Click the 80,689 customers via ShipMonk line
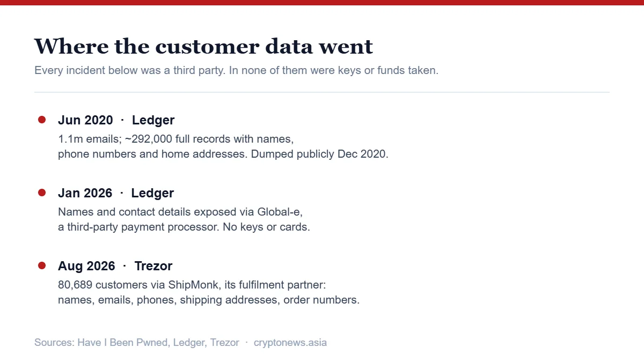 [x=196, y=285]
